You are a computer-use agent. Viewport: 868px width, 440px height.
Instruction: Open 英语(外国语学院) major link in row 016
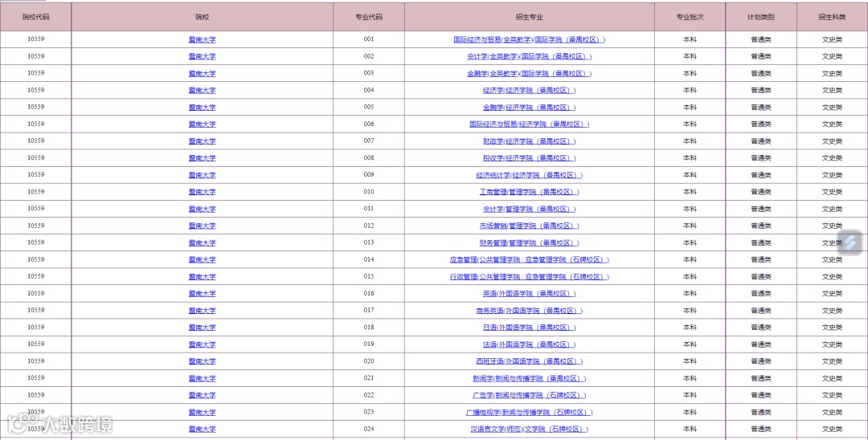click(529, 294)
